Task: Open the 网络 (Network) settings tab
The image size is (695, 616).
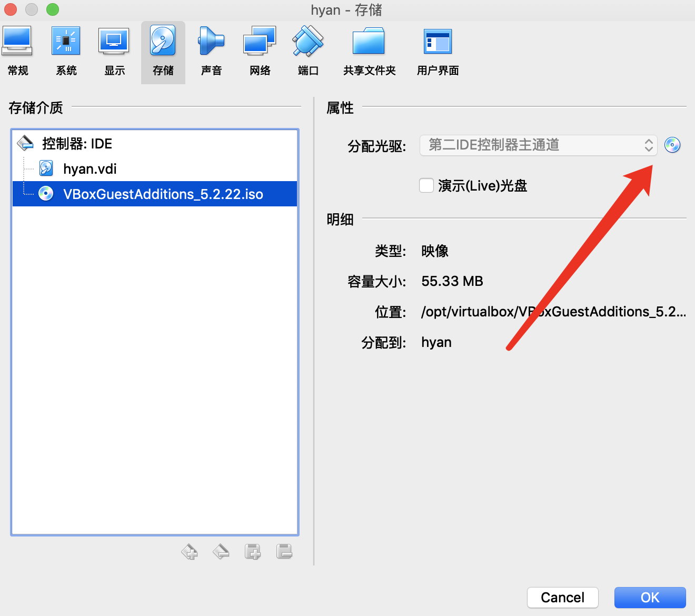Action: (260, 52)
